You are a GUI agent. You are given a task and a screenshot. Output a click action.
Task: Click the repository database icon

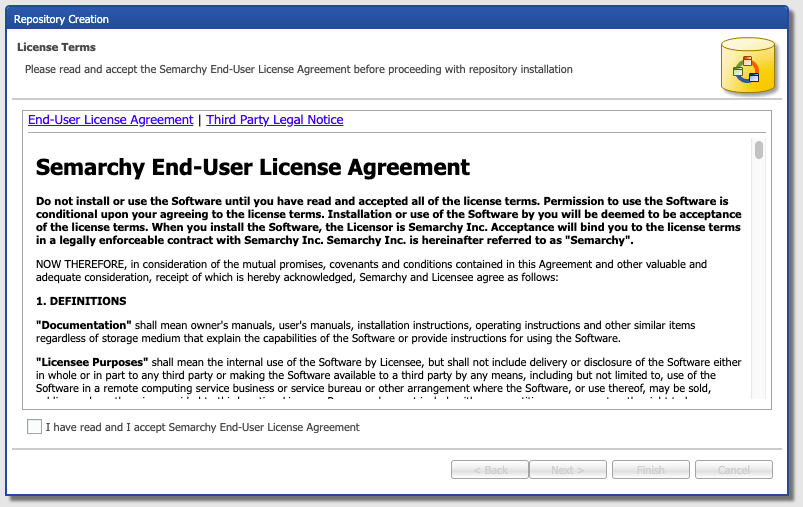coord(746,66)
